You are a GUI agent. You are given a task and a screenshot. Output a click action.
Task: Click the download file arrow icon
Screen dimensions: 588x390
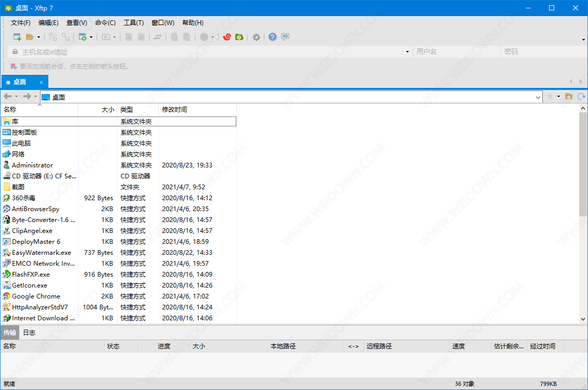pos(129,37)
